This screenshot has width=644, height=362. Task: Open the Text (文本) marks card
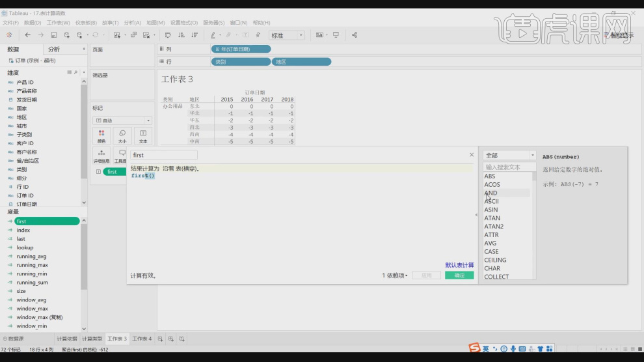coord(143,136)
